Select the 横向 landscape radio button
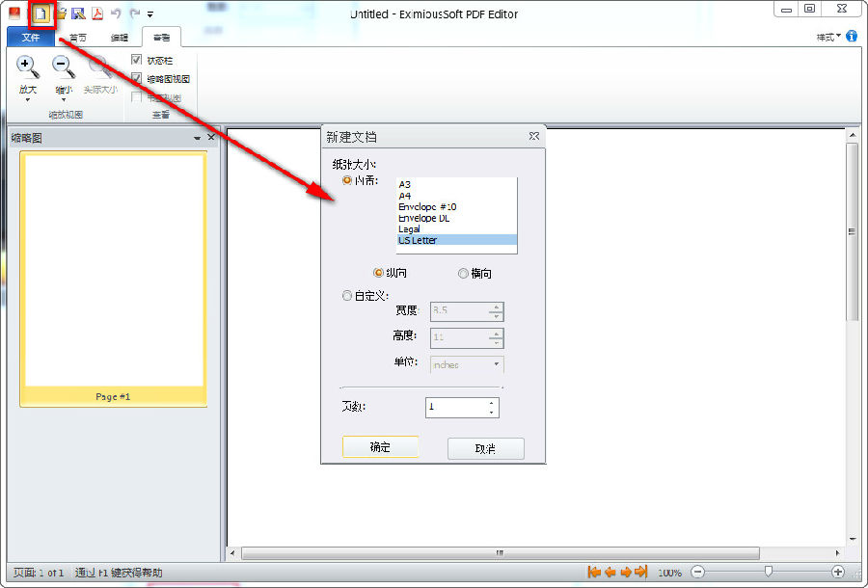Image resolution: width=868 pixels, height=588 pixels. [x=463, y=273]
